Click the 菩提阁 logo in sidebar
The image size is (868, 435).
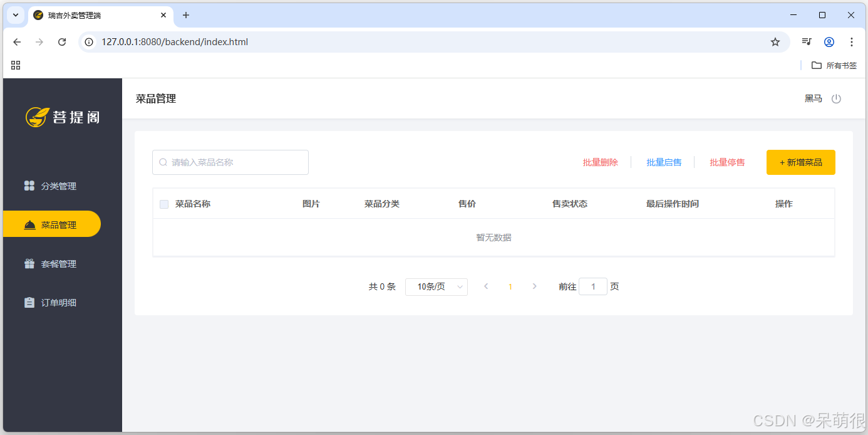pyautogui.click(x=63, y=117)
